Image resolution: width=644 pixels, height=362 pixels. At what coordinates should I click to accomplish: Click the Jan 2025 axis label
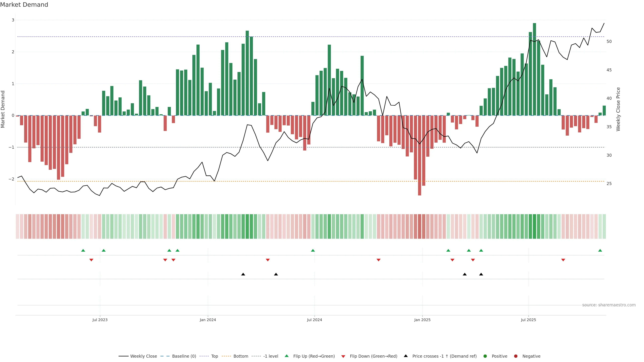coord(422,320)
